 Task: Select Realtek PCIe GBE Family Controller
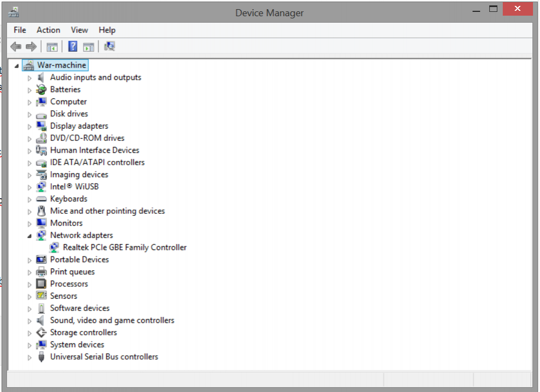tap(125, 247)
